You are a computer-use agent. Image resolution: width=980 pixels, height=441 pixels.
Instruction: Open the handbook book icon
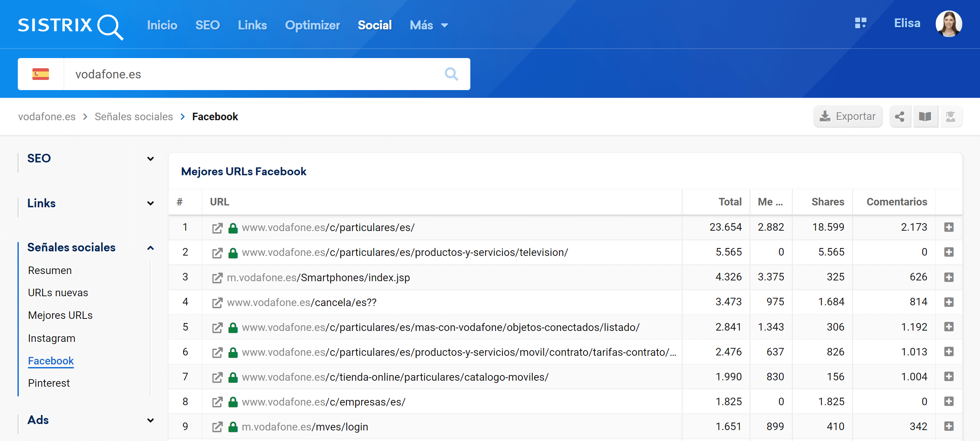[925, 116]
